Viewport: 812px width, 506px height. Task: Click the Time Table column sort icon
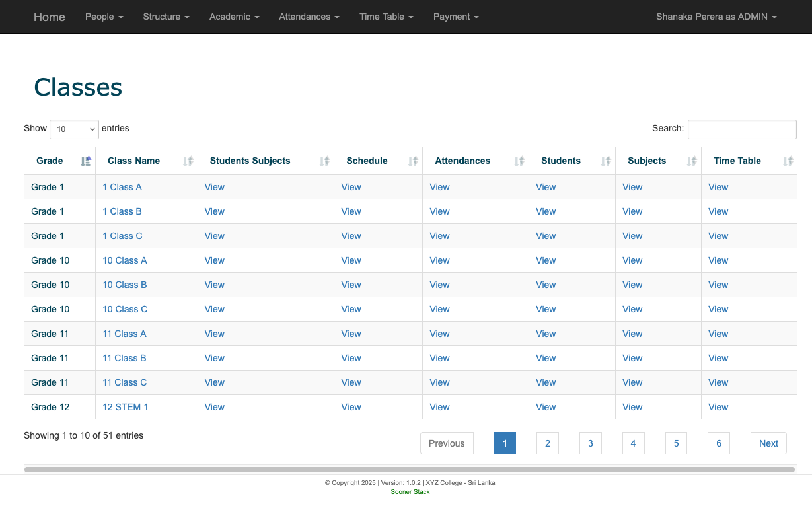(788, 161)
